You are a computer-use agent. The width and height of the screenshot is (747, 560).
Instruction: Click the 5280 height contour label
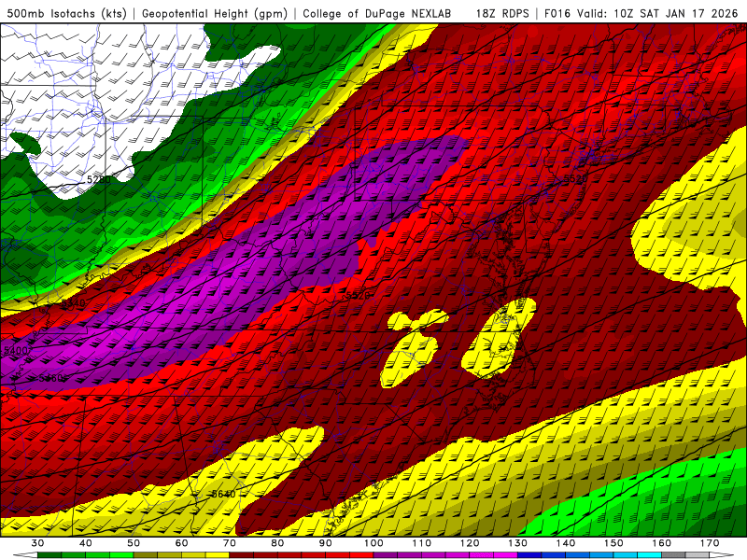[x=99, y=179]
